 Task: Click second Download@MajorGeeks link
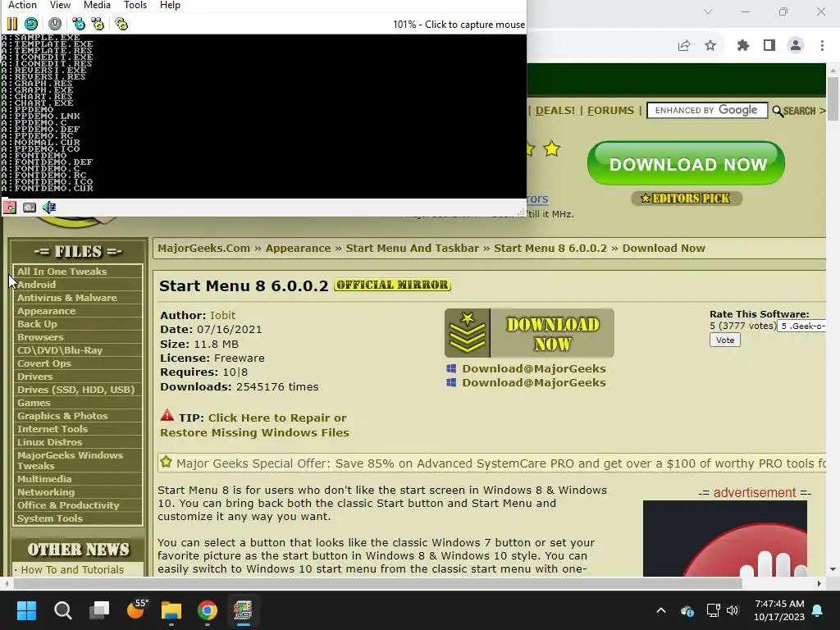(533, 382)
